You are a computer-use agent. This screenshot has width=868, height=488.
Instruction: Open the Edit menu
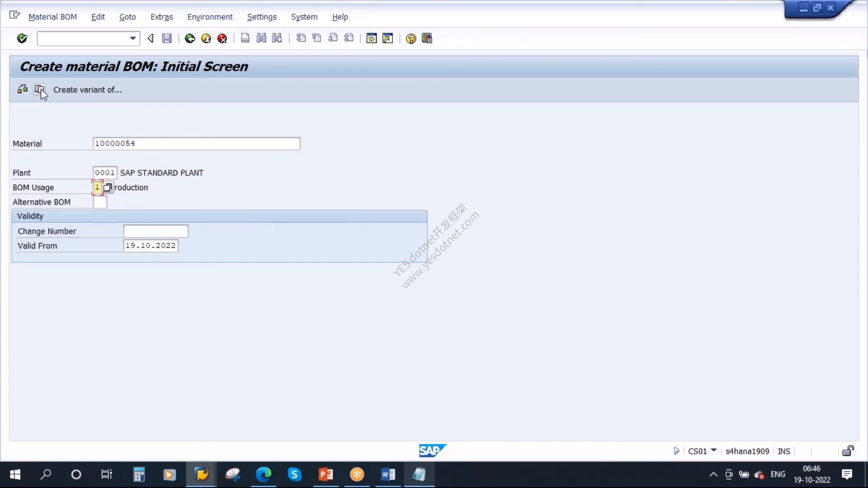(x=98, y=17)
